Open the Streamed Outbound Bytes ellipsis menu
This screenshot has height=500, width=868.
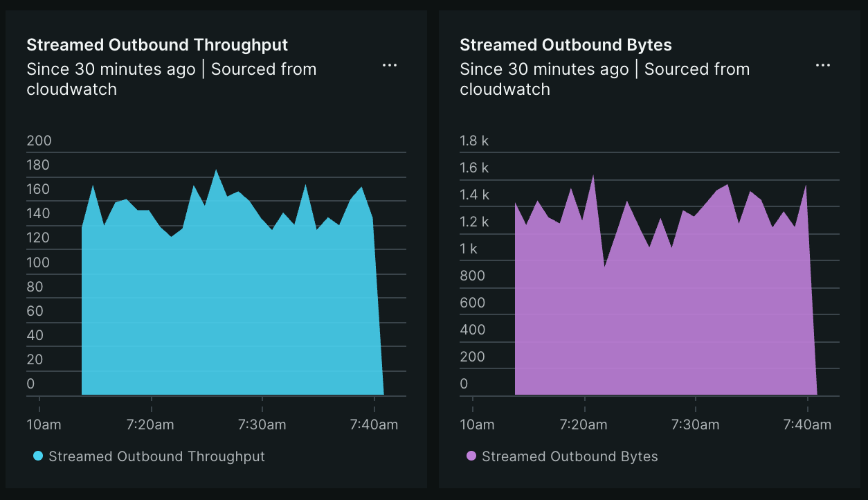pyautogui.click(x=822, y=65)
